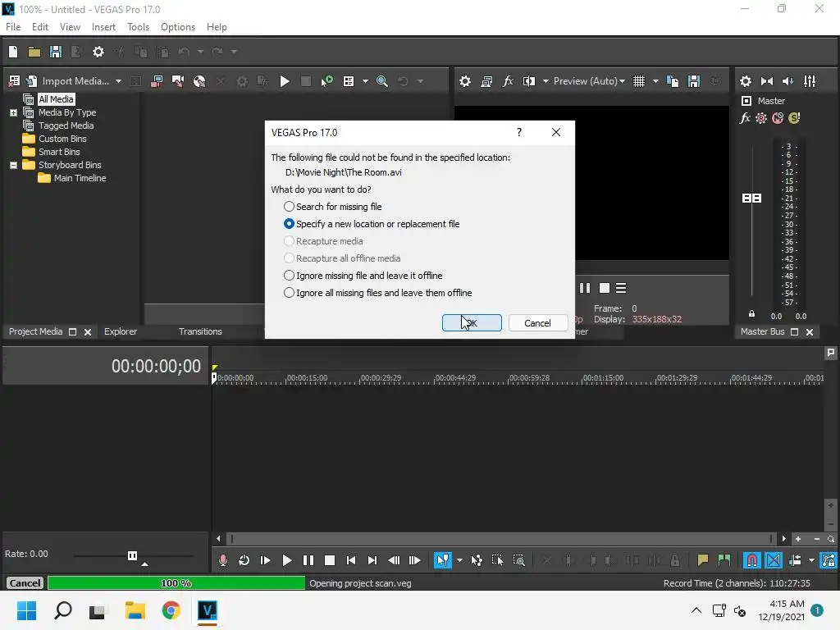Viewport: 840px width, 630px height.
Task: Open Project Properties gear in main toolbar
Action: [98, 52]
